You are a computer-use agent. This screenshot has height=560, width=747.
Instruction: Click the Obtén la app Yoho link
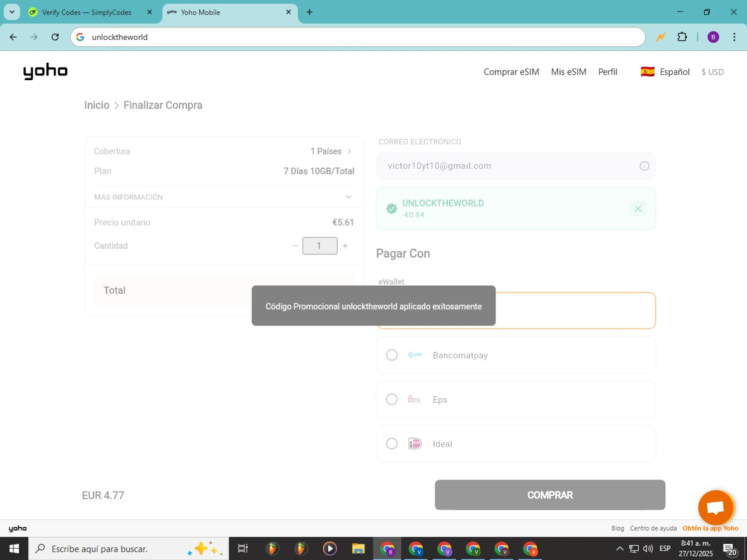click(x=711, y=528)
